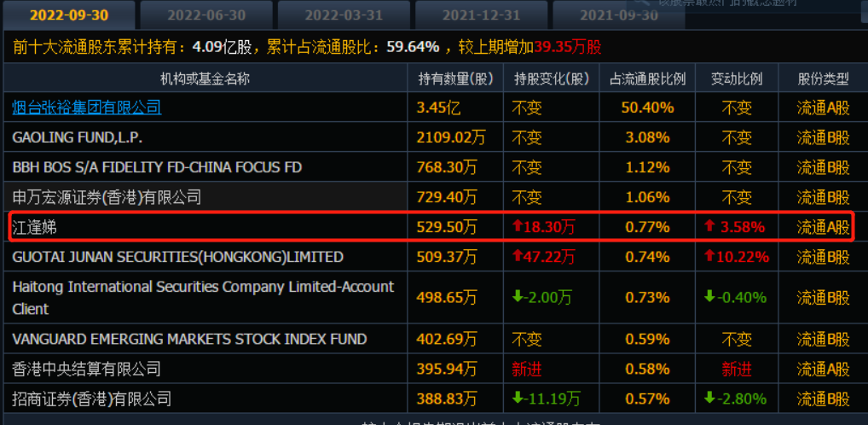Select the 2022-03-31 tab
This screenshot has width=868, height=425.
pyautogui.click(x=344, y=15)
